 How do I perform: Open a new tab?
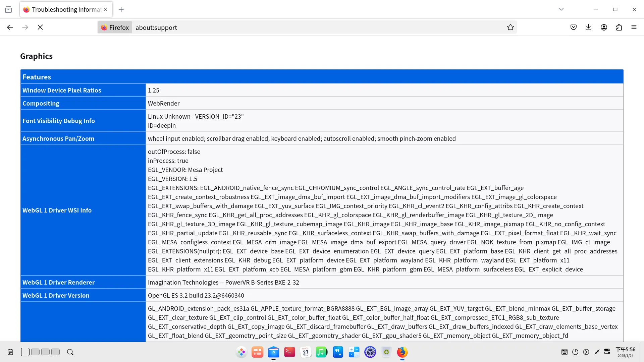[x=121, y=10]
